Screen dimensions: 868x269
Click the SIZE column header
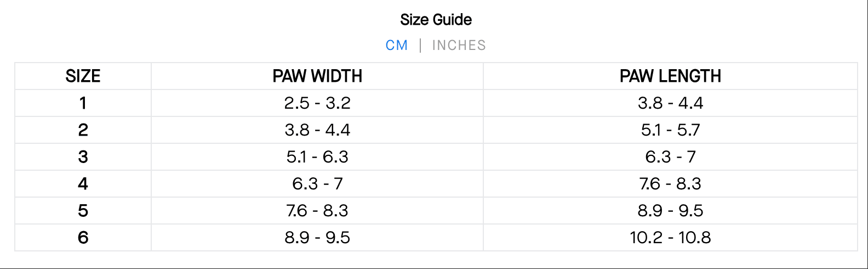click(83, 76)
